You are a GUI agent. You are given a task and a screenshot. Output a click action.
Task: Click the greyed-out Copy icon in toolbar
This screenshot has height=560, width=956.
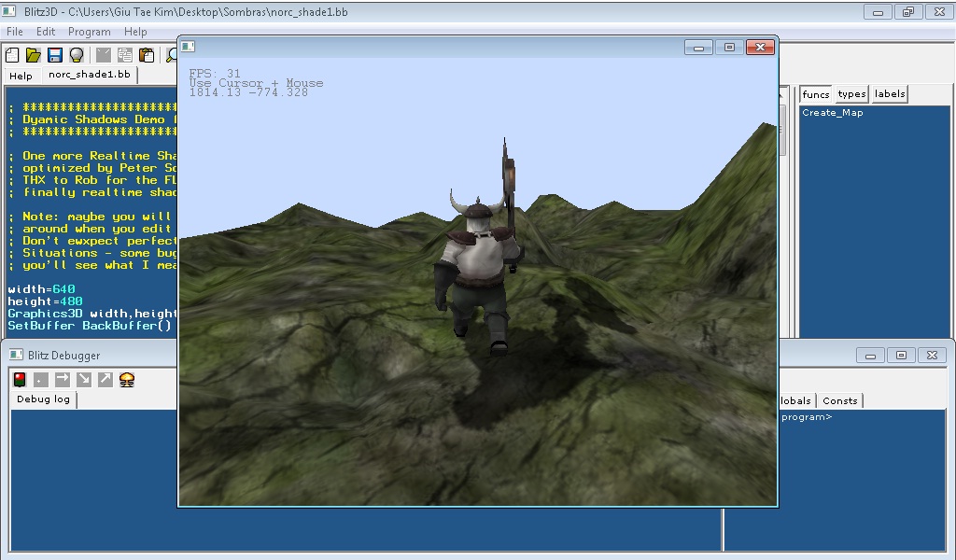tap(125, 55)
